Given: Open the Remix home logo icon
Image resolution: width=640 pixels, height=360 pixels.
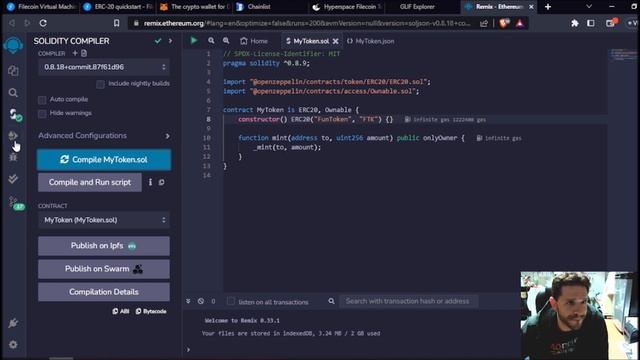Looking at the screenshot, I should (13, 45).
